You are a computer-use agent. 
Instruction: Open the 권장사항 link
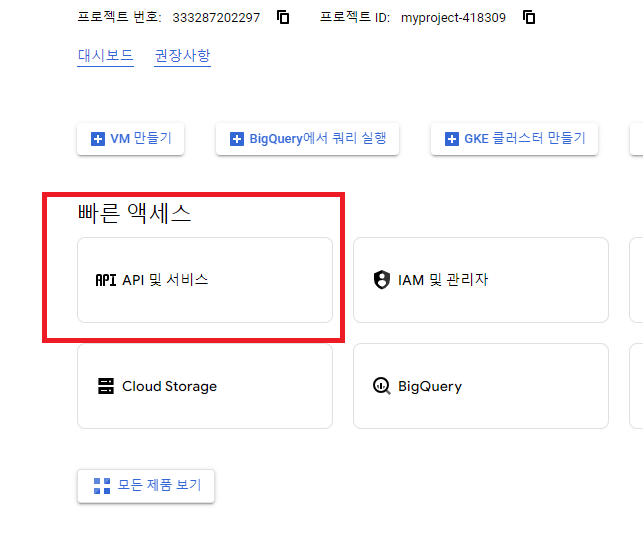(182, 56)
